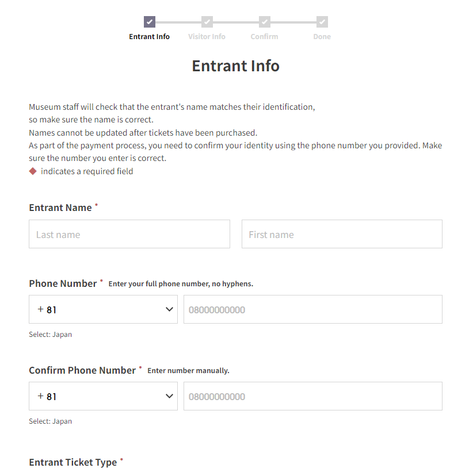Open the Phone Number country code dropdown
This screenshot has width=473, height=476.
click(x=103, y=309)
